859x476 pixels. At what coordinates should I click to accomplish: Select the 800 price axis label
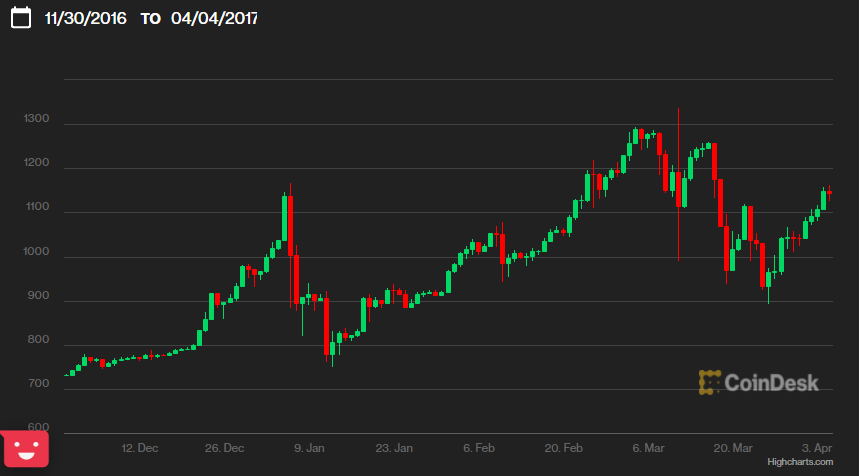pos(38,340)
